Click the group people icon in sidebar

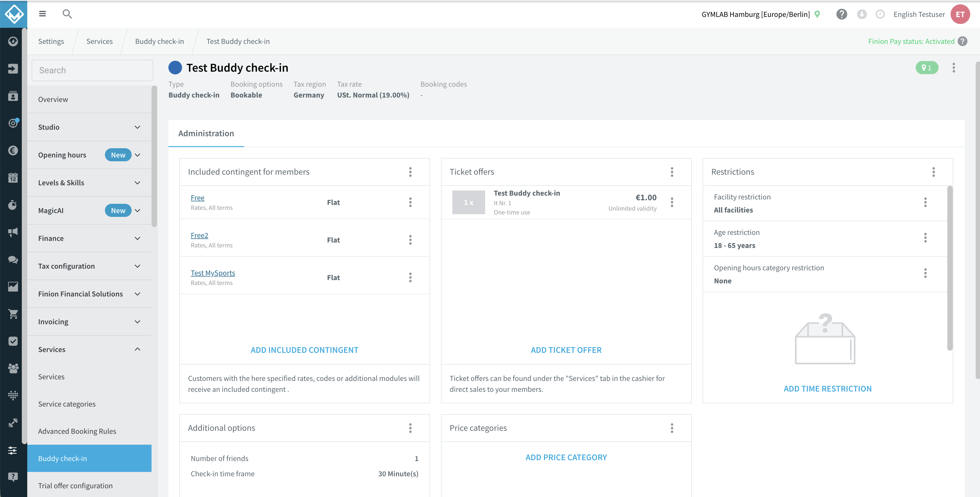(13, 368)
